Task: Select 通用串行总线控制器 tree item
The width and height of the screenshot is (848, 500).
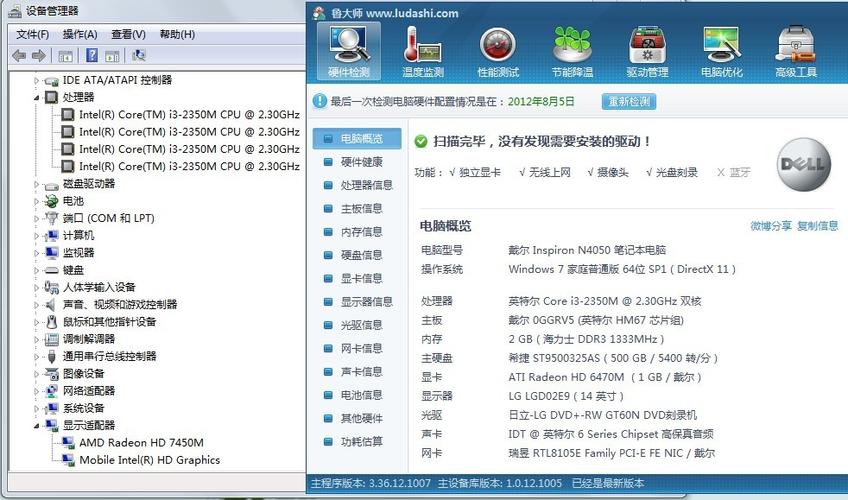Action: (x=109, y=356)
